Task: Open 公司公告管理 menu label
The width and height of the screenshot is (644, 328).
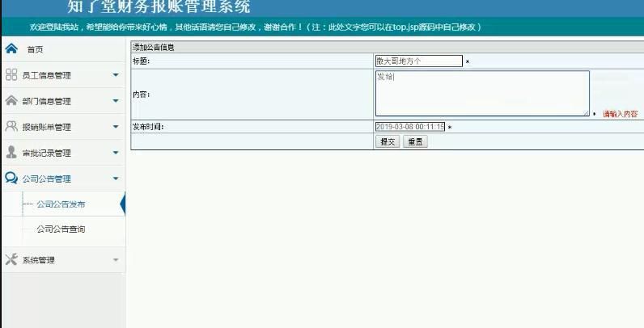Action: (46, 179)
